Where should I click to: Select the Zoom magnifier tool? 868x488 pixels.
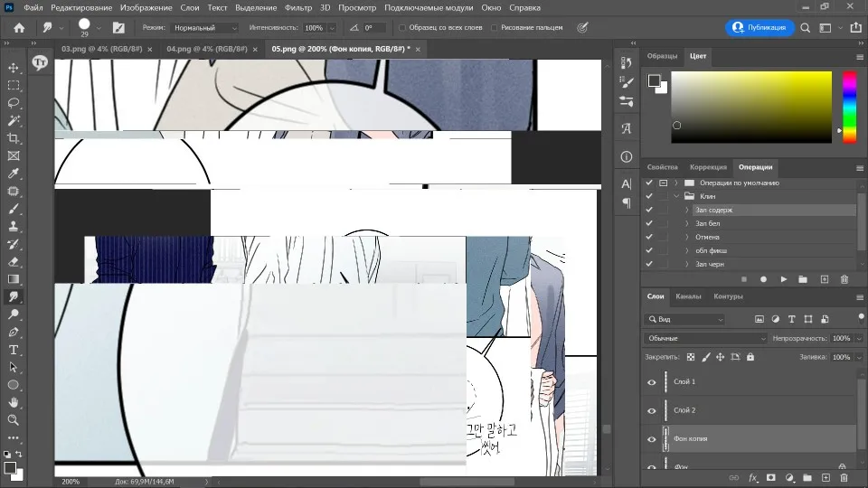pos(14,420)
